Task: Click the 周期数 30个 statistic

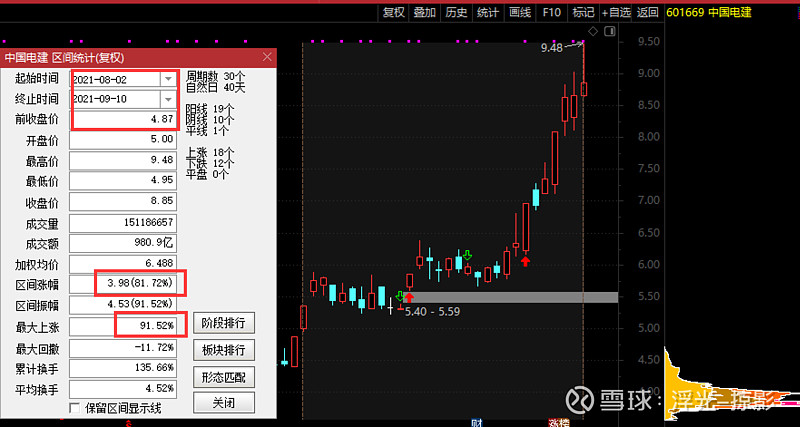Action: coord(215,77)
